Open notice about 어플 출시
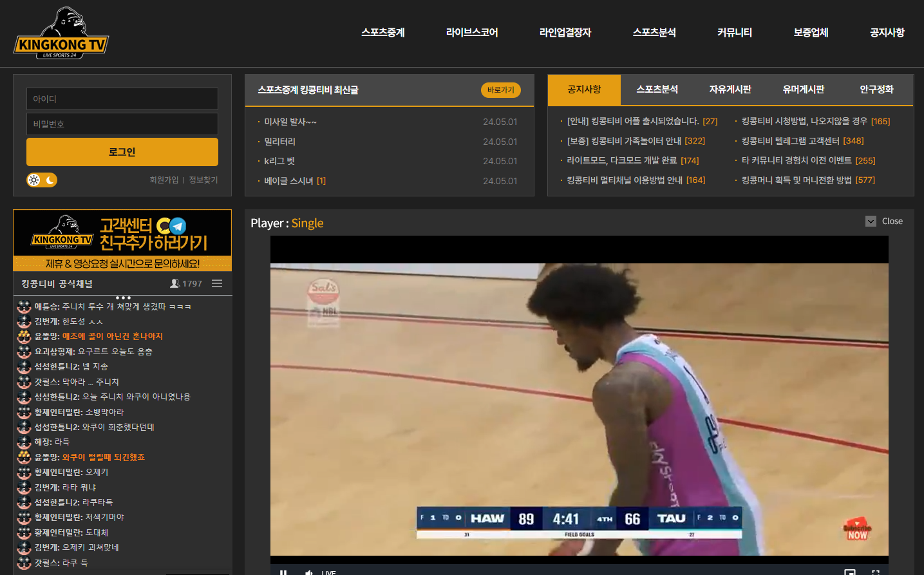Image resolution: width=924 pixels, height=575 pixels. [633, 121]
